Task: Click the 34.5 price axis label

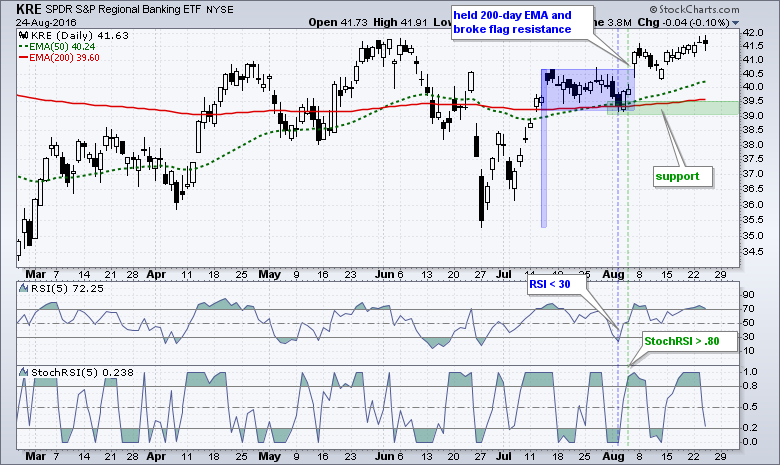Action: [753, 252]
